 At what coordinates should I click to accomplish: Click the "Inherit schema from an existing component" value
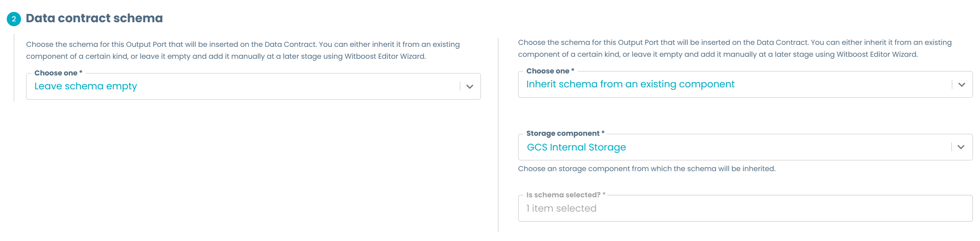point(630,84)
